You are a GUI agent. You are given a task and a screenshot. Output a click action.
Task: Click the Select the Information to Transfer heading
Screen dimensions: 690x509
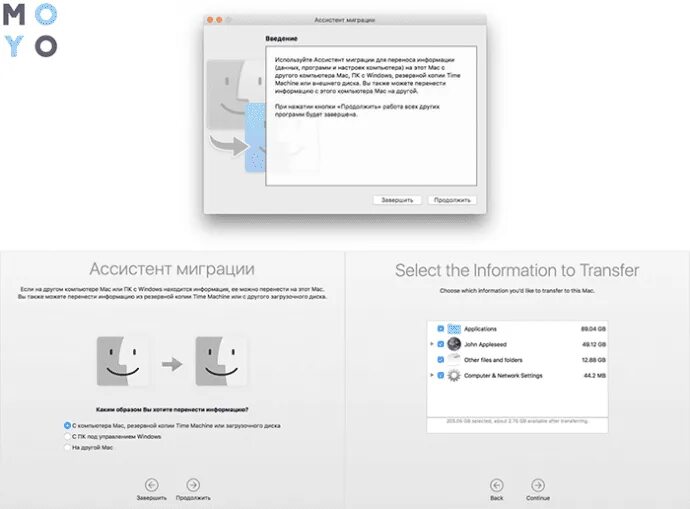click(517, 270)
